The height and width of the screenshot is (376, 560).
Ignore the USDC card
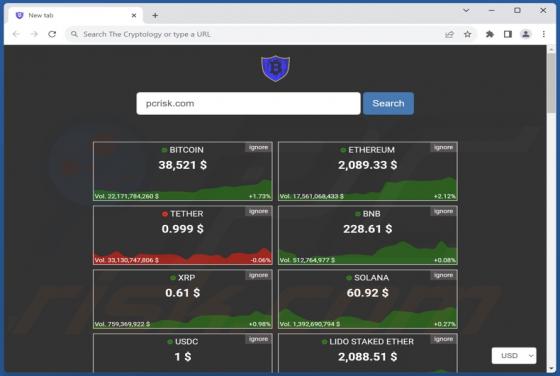click(259, 339)
